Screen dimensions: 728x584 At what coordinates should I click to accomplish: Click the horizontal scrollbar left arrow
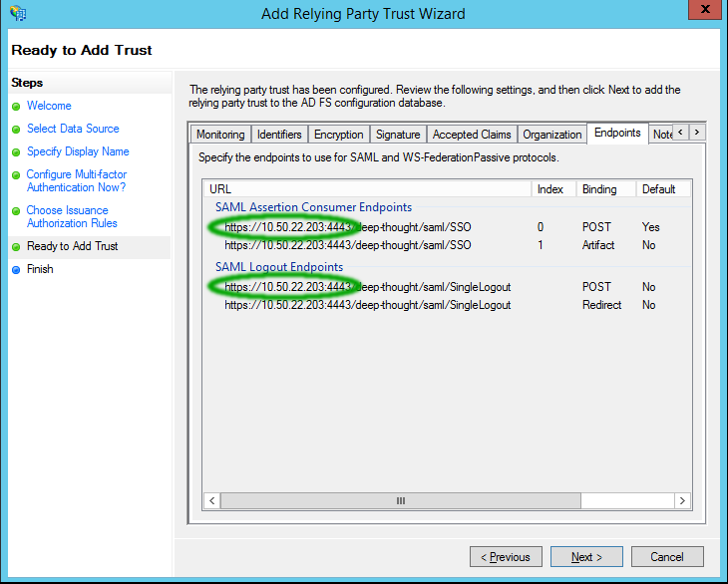[213, 500]
